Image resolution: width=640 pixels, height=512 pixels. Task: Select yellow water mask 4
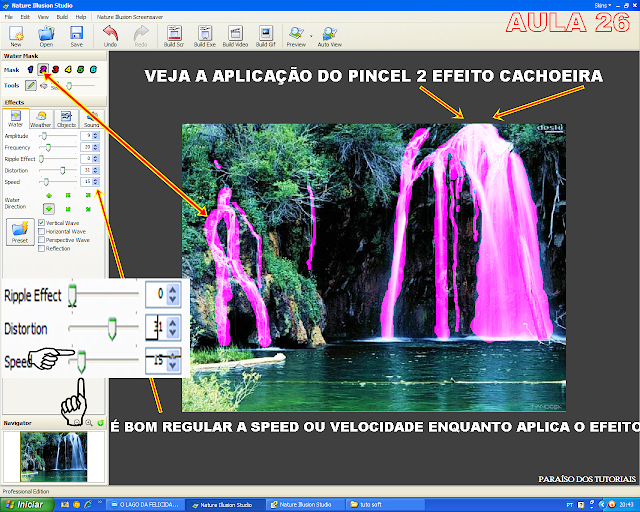(68, 69)
